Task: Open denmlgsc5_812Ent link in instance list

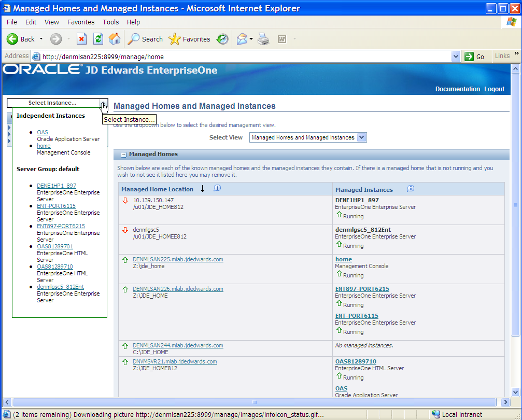Action: coord(60,287)
